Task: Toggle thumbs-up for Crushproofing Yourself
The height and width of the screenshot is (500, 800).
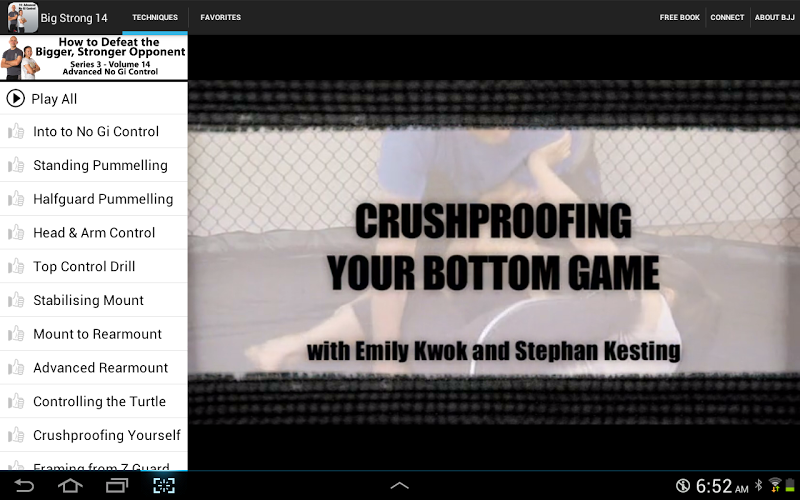Action: (x=16, y=435)
